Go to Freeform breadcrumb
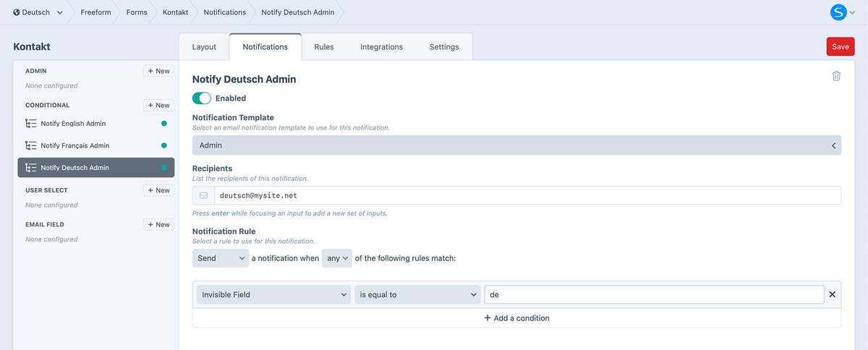 [x=95, y=12]
